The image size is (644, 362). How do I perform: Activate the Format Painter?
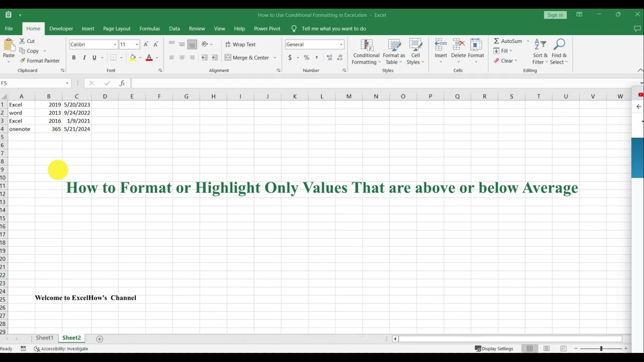pyautogui.click(x=39, y=61)
